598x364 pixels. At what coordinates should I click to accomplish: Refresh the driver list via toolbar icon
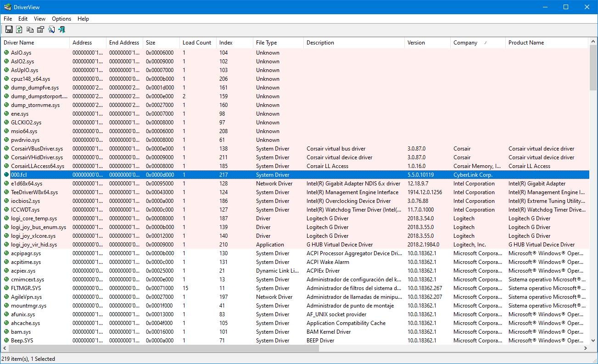(x=19, y=30)
